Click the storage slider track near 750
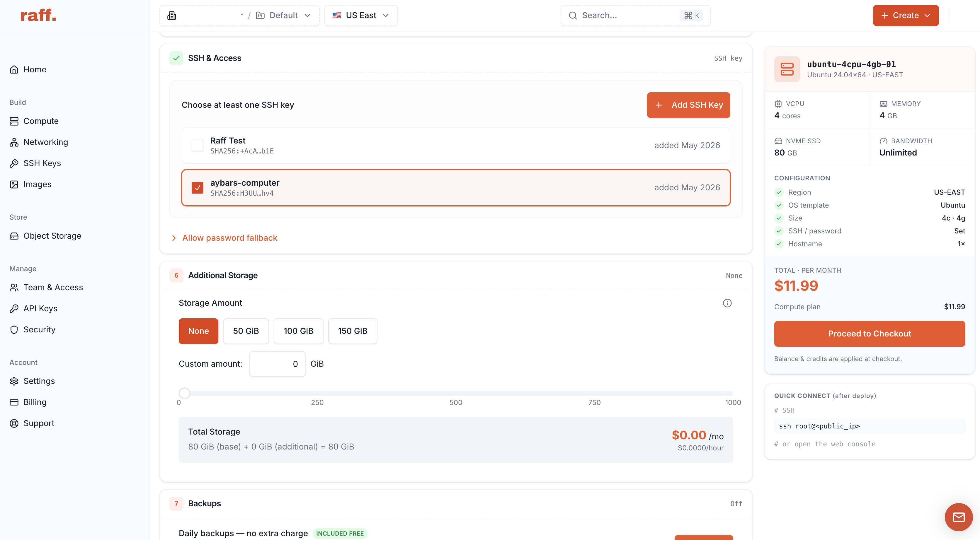This screenshot has width=980, height=540. (x=594, y=393)
